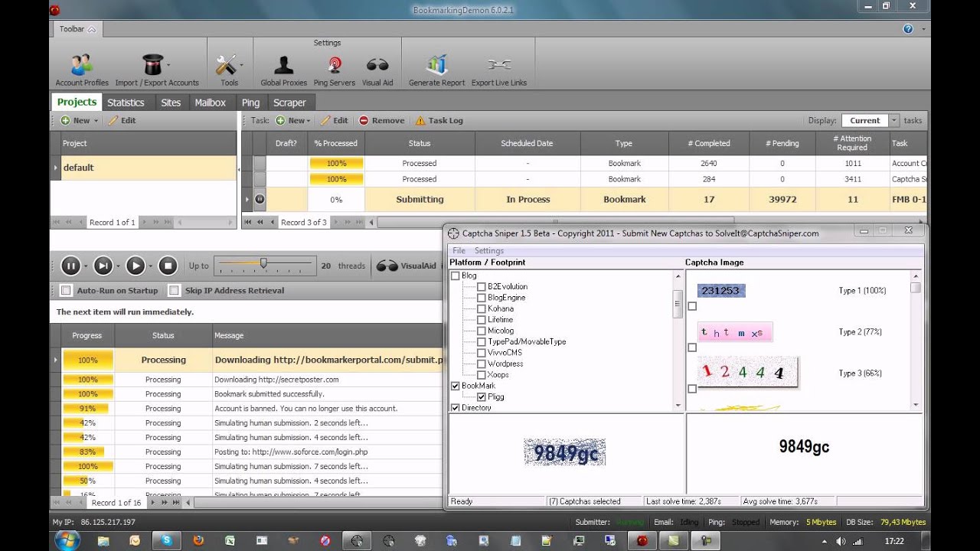Viewport: 980px width, 551px height.
Task: Sort by Progress column header
Action: click(x=87, y=335)
